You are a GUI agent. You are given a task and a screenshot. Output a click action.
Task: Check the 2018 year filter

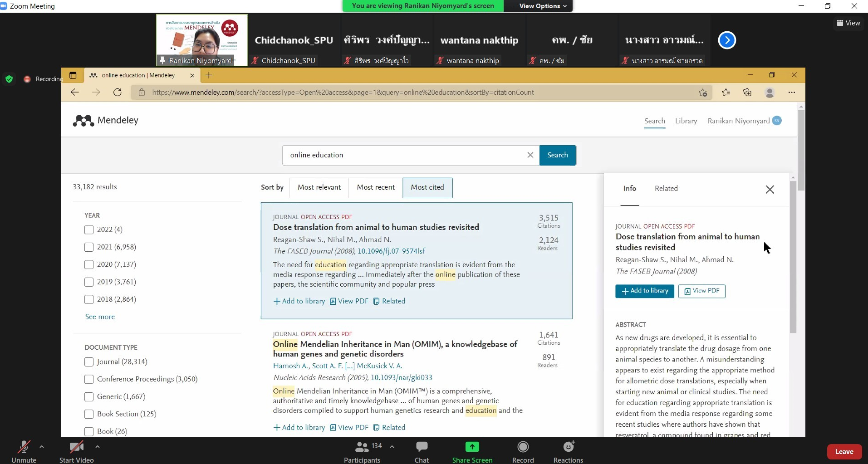[89, 299]
